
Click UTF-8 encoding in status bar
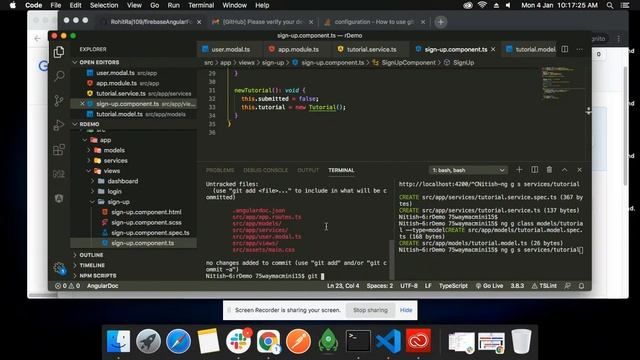click(x=409, y=286)
